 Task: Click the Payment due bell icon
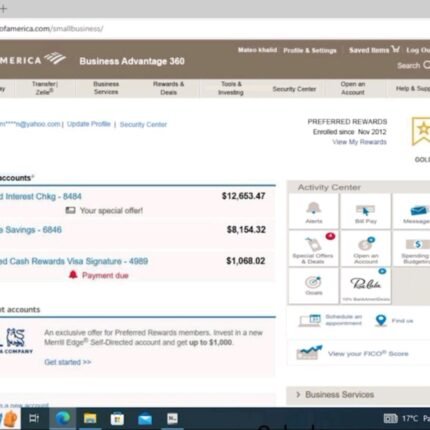(x=73, y=275)
